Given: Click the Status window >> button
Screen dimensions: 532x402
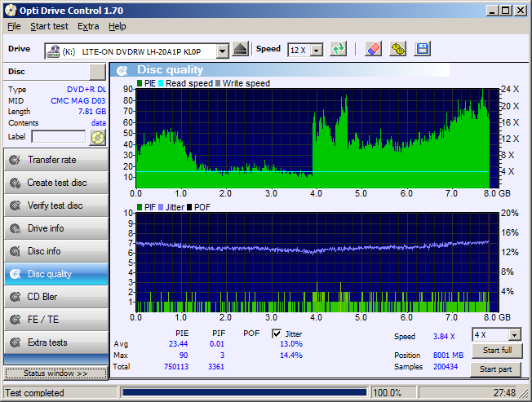Looking at the screenshot, I should tap(55, 373).
